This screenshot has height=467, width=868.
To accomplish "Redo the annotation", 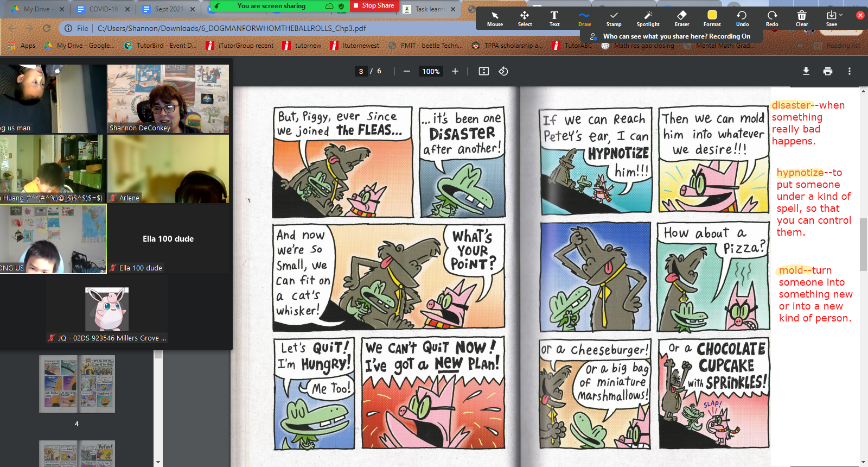I will coord(772,18).
